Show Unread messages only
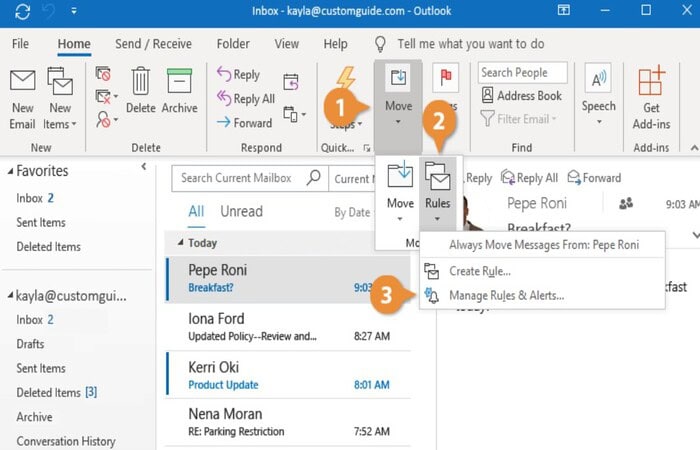Image resolution: width=700 pixels, height=450 pixels. (x=242, y=211)
